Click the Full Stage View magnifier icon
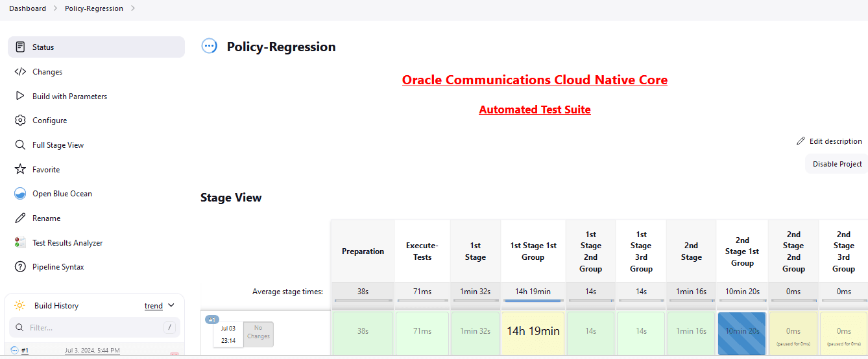This screenshot has height=359, width=868. [x=20, y=145]
